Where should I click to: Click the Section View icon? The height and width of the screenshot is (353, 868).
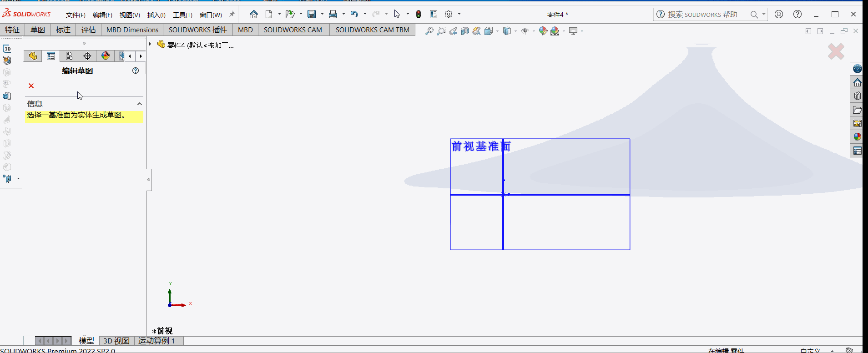coord(465,31)
